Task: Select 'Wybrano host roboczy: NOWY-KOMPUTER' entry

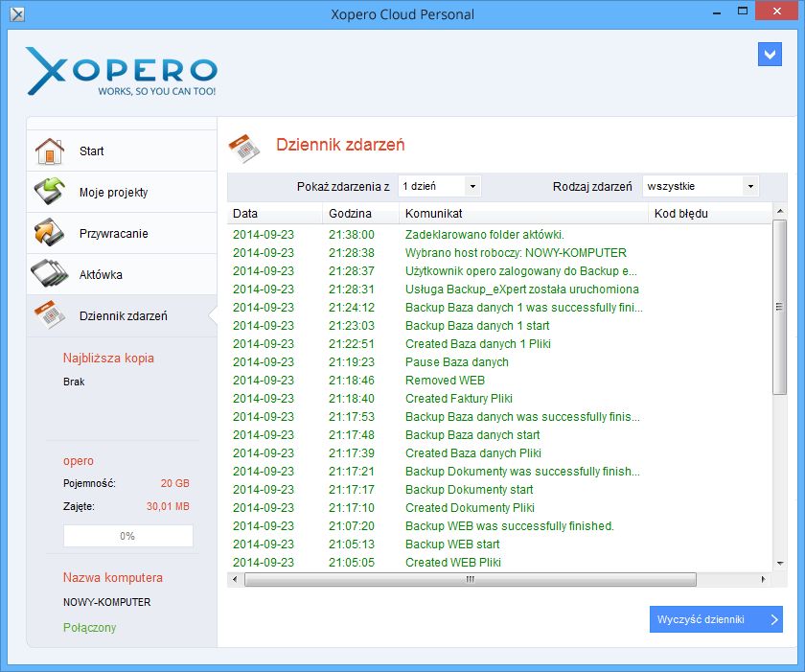Action: pos(499,253)
